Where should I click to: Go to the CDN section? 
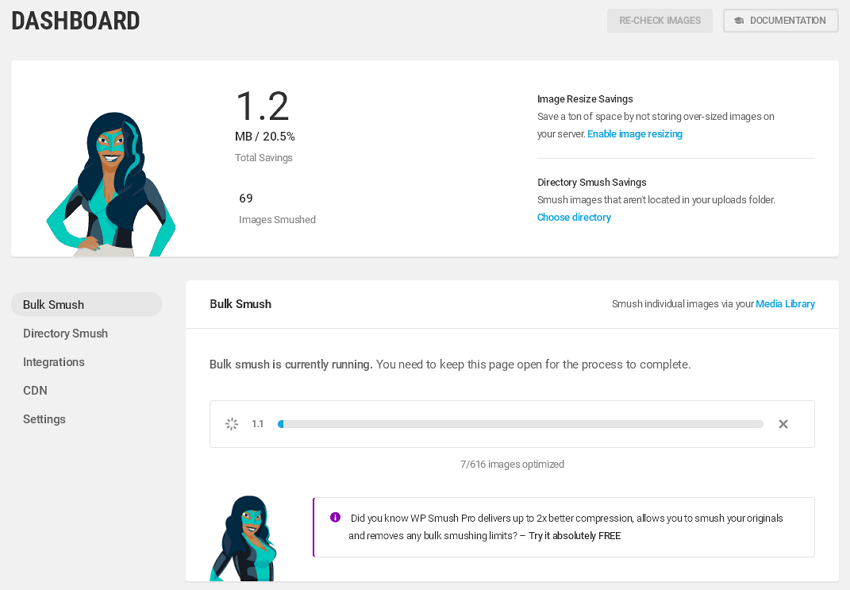35,390
